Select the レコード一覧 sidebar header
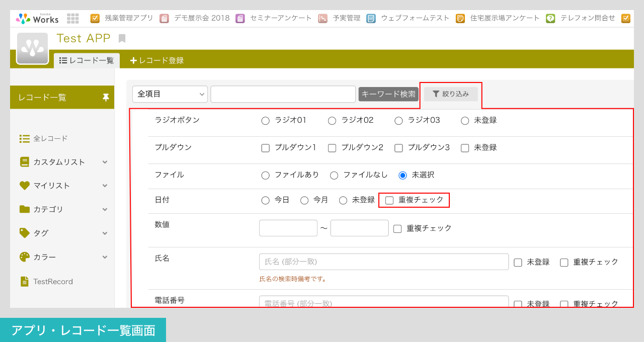Image resolution: width=644 pixels, height=342 pixels. pyautogui.click(x=62, y=98)
